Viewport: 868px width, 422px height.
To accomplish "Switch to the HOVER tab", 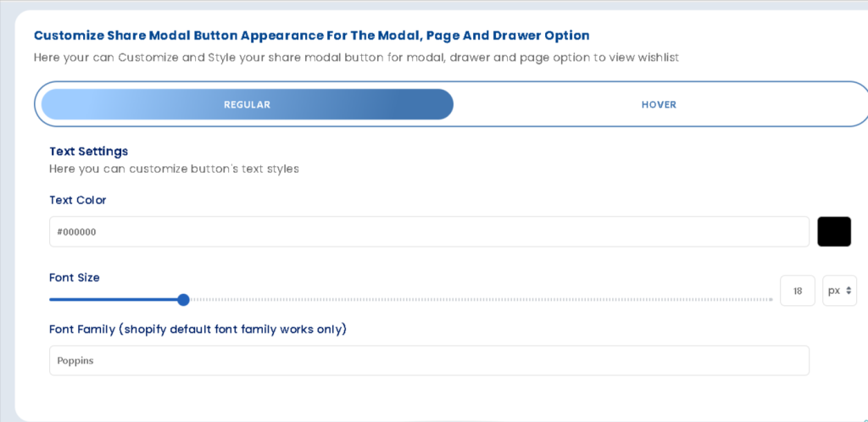I will pos(659,104).
